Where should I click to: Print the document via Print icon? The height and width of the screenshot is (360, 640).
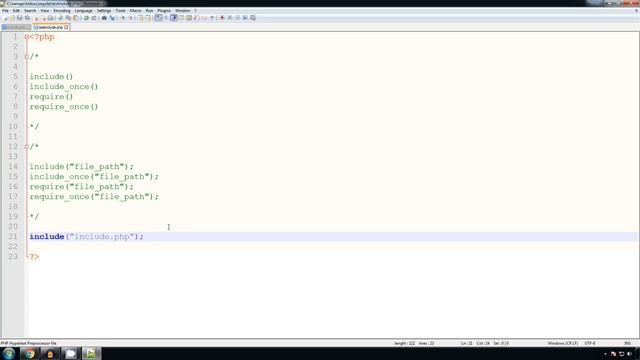coord(51,18)
